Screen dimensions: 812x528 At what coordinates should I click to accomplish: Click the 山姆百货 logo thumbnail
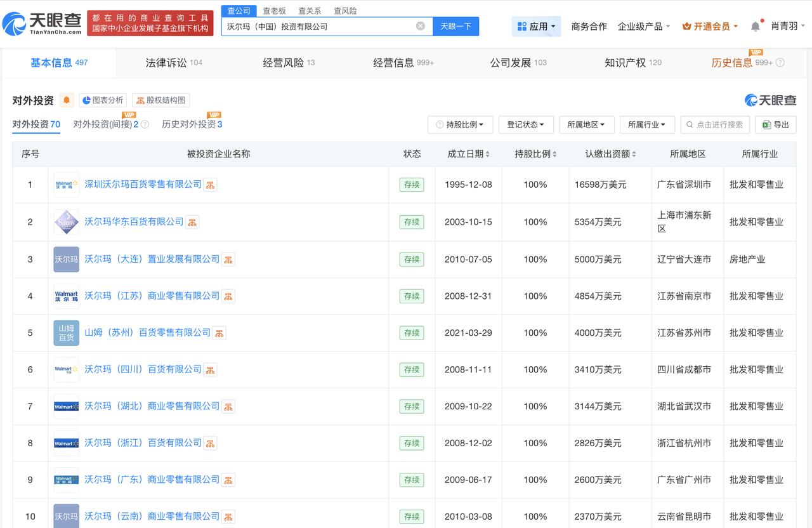[67, 333]
